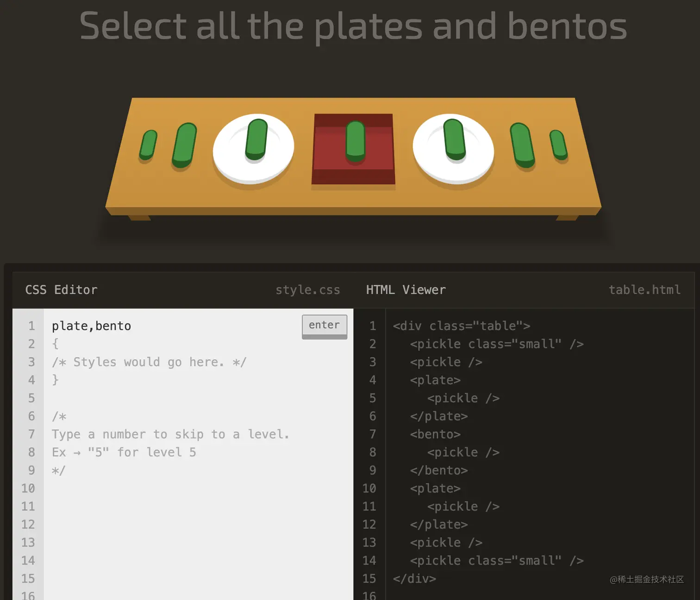The width and height of the screenshot is (700, 600).
Task: Click the </div> closing tag line
Action: [414, 579]
